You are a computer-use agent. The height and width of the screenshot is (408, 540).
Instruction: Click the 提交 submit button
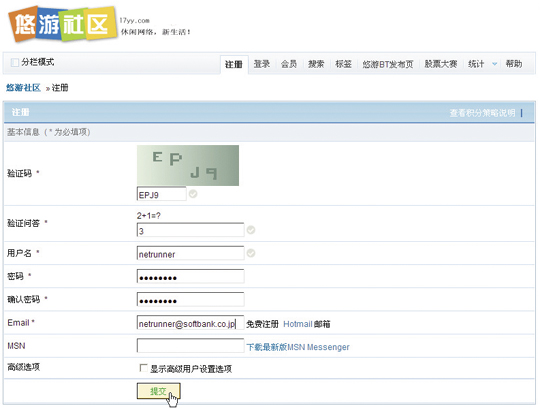(158, 391)
